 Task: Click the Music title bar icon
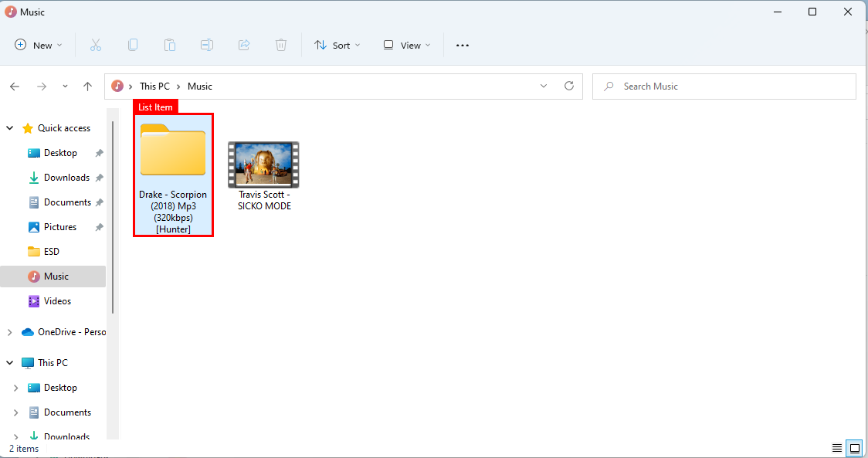pyautogui.click(x=11, y=12)
